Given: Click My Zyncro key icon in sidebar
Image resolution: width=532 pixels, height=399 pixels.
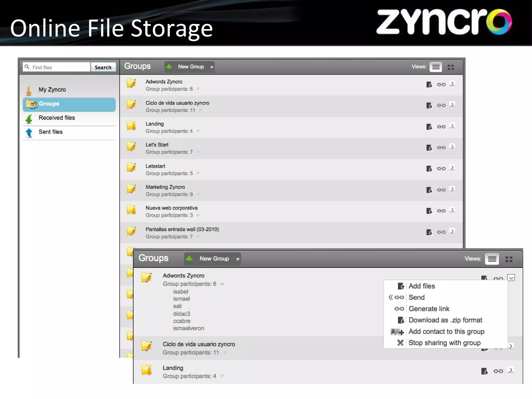Looking at the screenshot, I should click(29, 91).
